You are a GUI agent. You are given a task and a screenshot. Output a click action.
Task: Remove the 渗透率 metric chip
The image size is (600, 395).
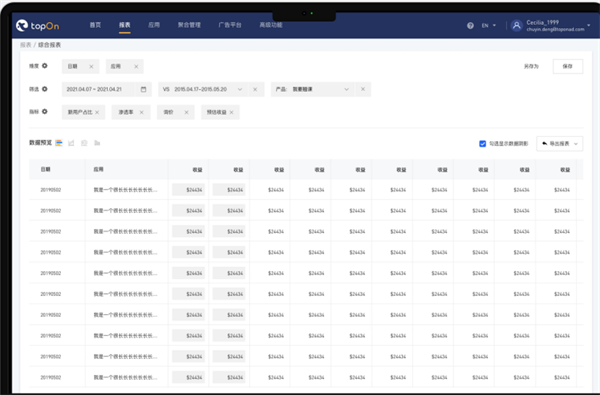tap(142, 112)
